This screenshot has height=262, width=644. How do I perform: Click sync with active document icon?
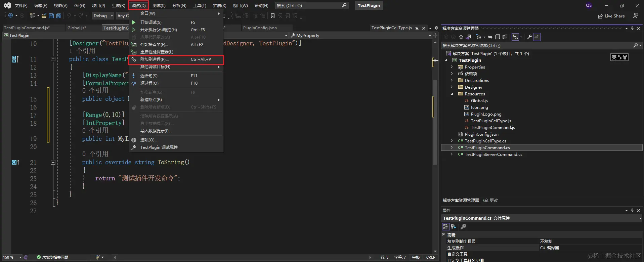click(490, 37)
